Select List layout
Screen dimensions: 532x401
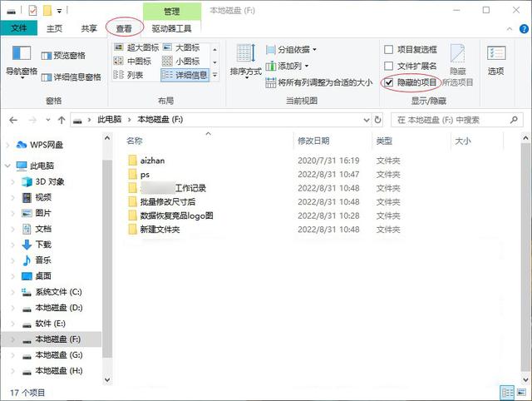128,75
